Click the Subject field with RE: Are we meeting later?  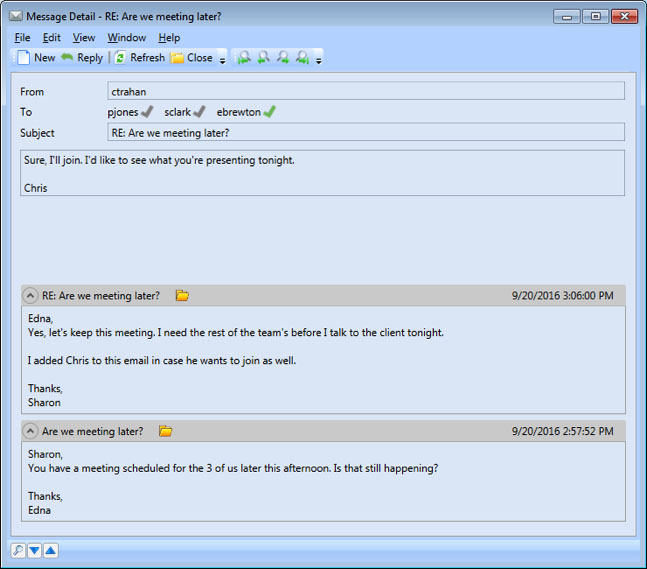pos(366,132)
